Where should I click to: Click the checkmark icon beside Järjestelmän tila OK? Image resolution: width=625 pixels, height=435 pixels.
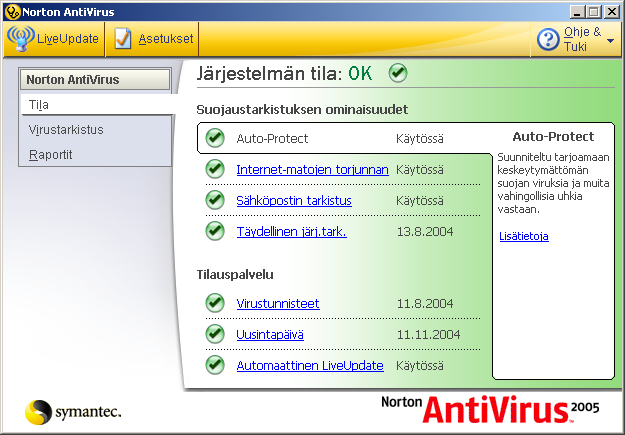398,73
